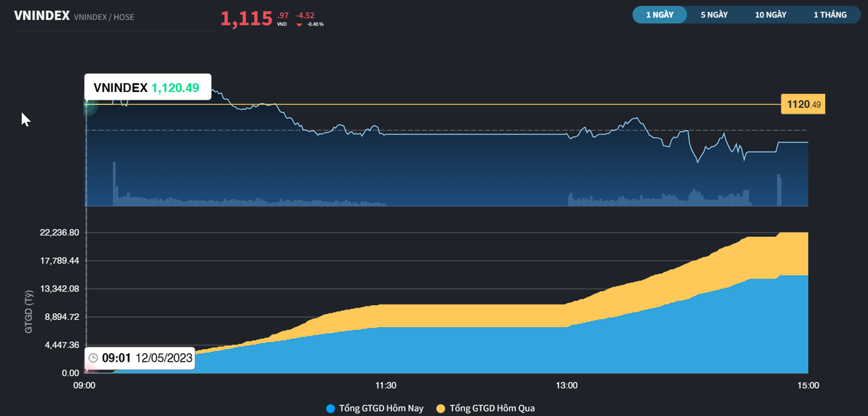Image resolution: width=868 pixels, height=416 pixels.
Task: Click the clock icon in time tooltip
Action: click(93, 357)
